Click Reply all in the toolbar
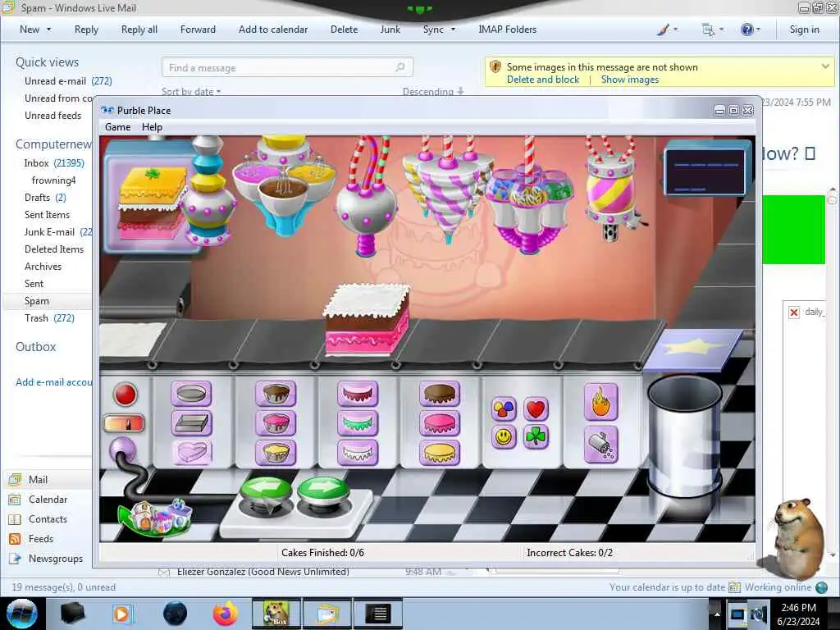 [x=139, y=30]
